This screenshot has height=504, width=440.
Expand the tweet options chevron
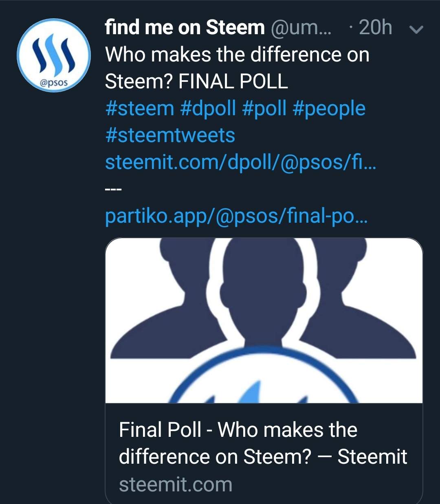click(x=416, y=29)
